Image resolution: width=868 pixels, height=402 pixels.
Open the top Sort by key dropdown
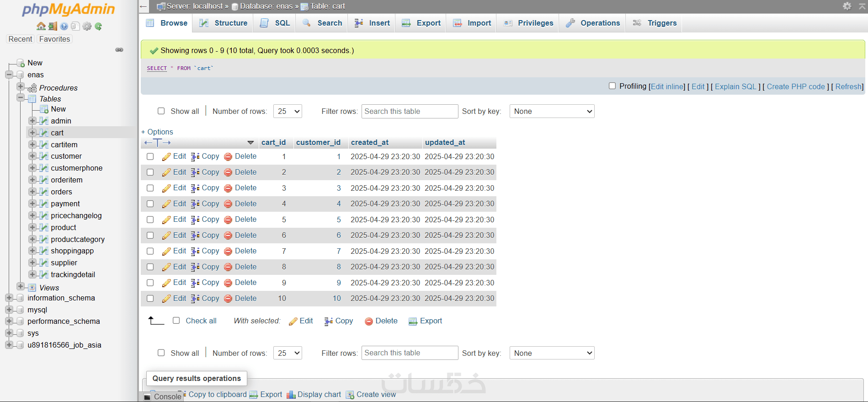[x=552, y=111]
